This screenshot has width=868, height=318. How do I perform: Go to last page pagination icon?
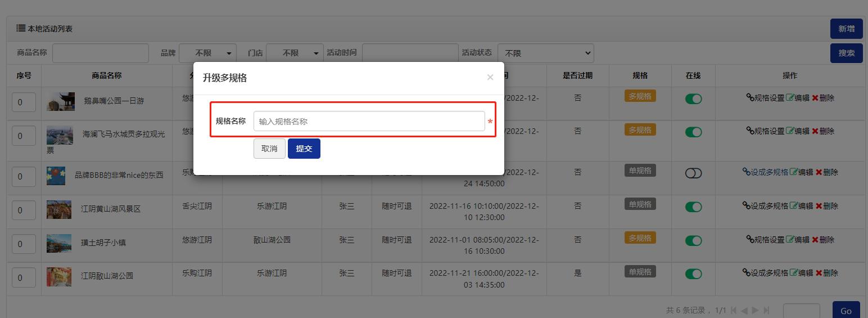point(766,310)
